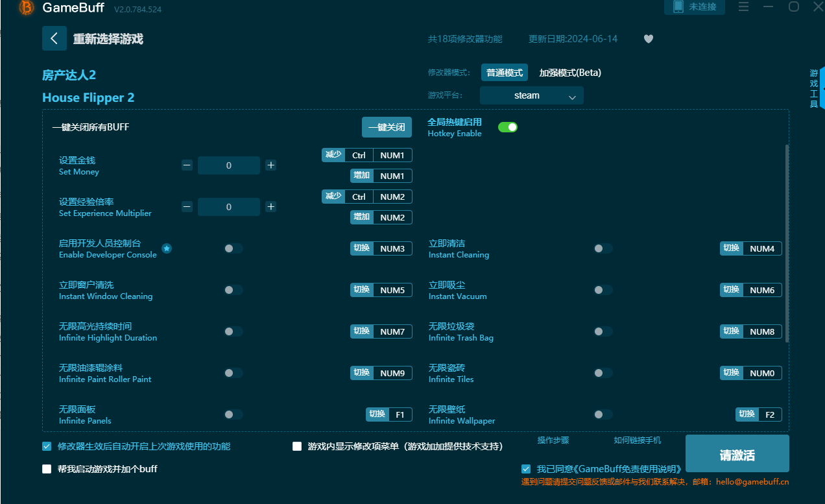Uncheck auto-enable last used functions checkbox
The width and height of the screenshot is (825, 504).
[x=47, y=446]
